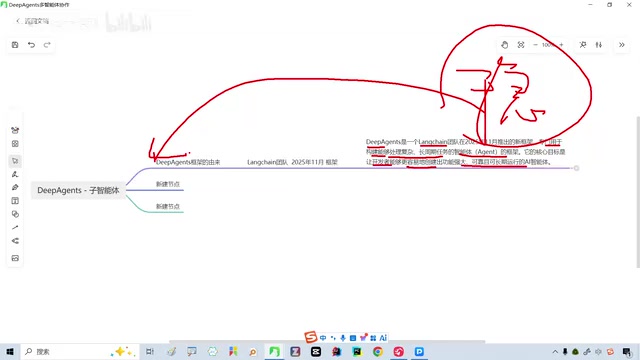The width and height of the screenshot is (640, 360).
Task: Insert a table from the sidebar
Action: [15, 201]
